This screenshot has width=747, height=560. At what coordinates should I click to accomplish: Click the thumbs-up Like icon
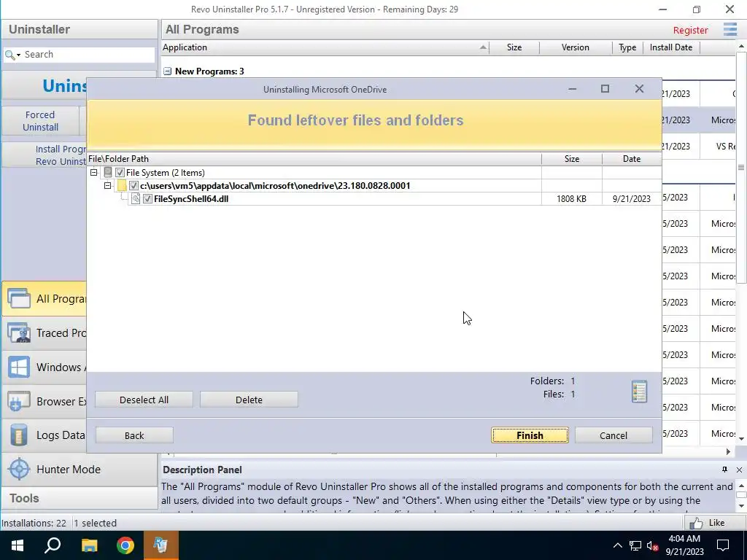pos(696,523)
